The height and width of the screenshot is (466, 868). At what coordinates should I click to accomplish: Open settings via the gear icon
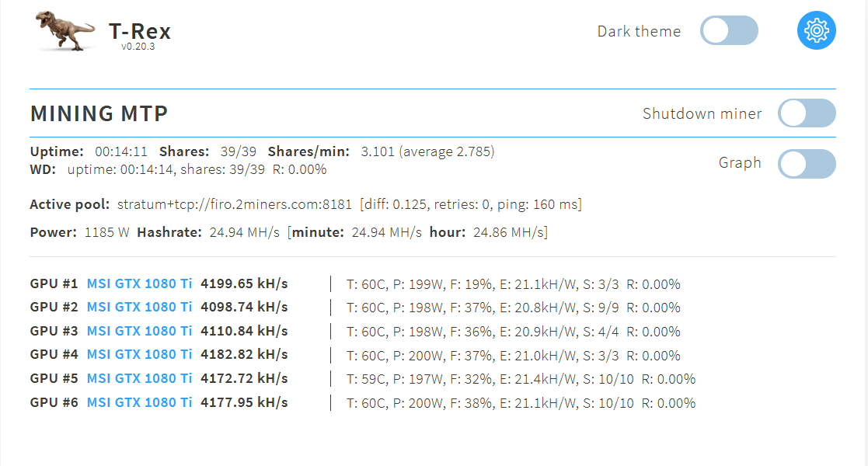(816, 31)
